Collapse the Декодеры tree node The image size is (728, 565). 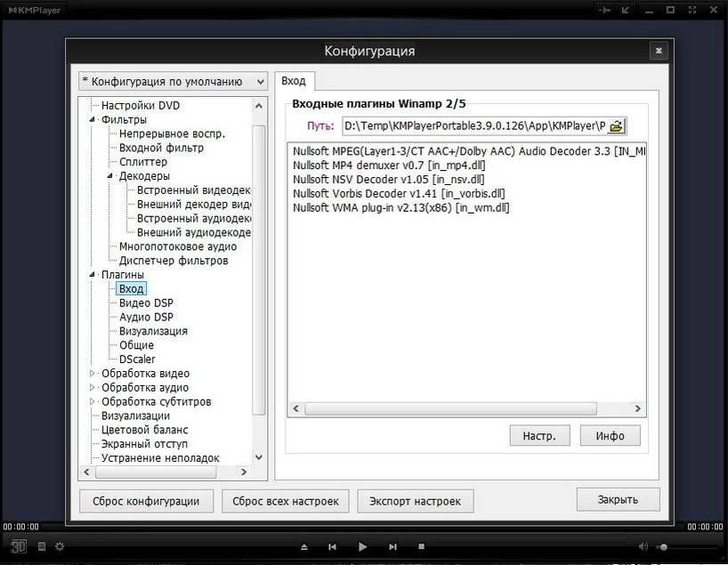pyautogui.click(x=109, y=175)
